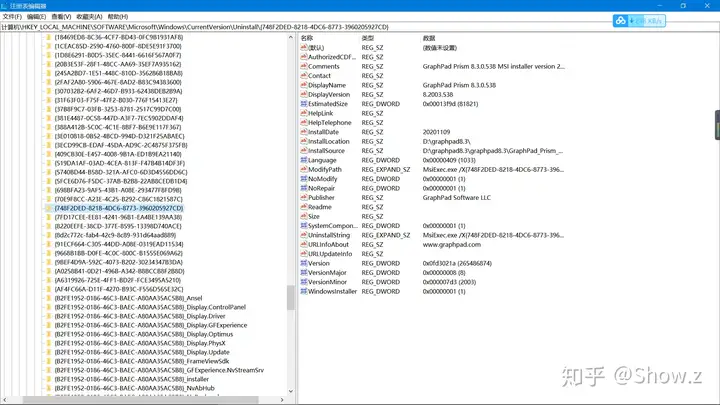Viewport: 720px width, 405px height.
Task: Click the www.graphpad.com data cell
Action: pyautogui.click(x=452, y=244)
